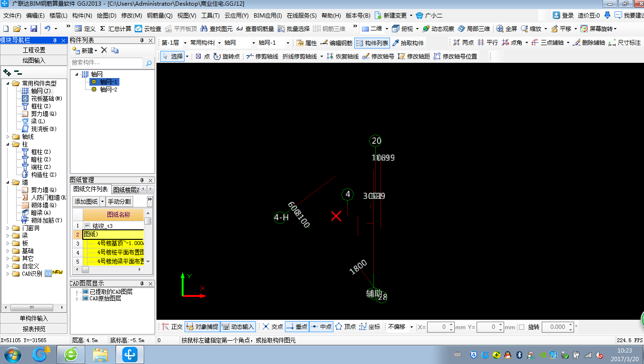Click the 单构件输入 button
This screenshot has width=644, height=364.
click(x=34, y=318)
